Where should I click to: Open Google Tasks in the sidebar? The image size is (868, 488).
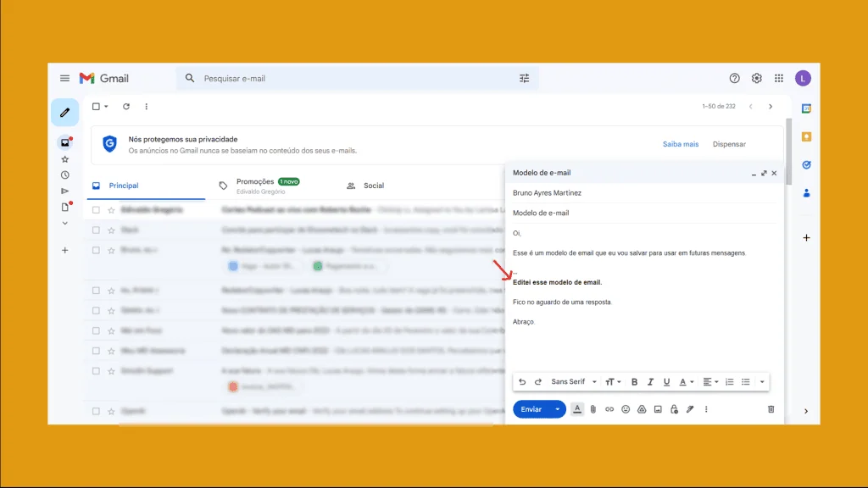tap(806, 164)
